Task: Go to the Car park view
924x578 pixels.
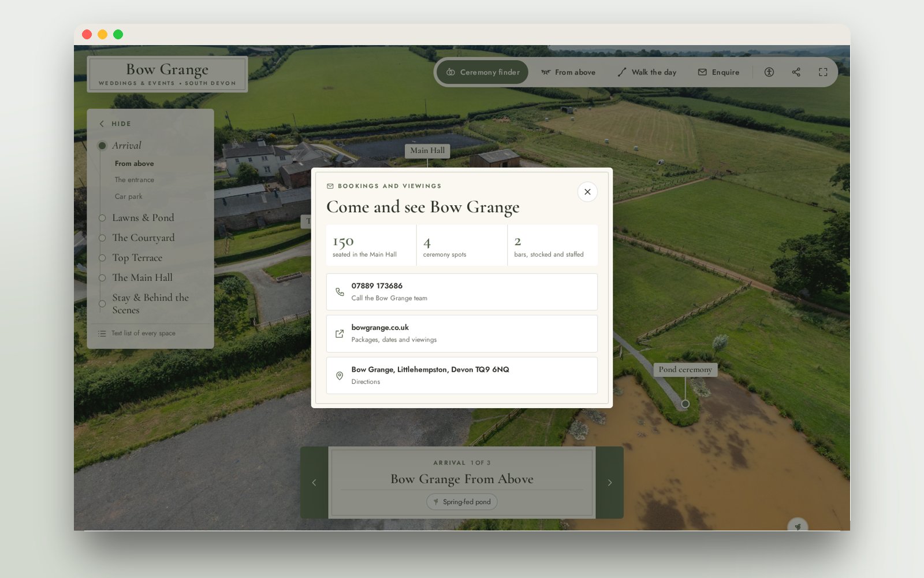Action: tap(128, 197)
